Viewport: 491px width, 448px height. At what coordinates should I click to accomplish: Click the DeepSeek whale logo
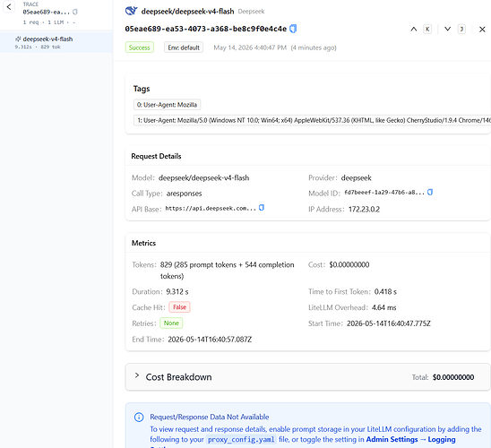(131, 11)
